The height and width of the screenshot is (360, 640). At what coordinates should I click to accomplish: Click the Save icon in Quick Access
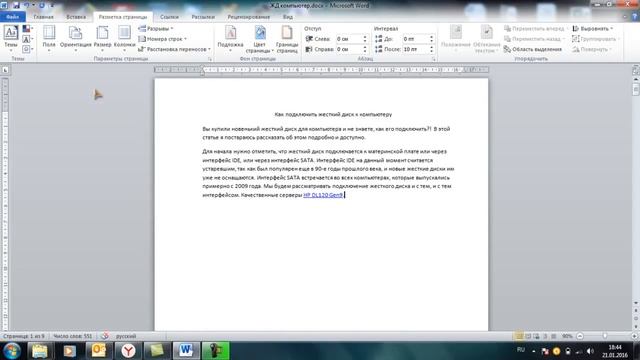pyautogui.click(x=16, y=5)
